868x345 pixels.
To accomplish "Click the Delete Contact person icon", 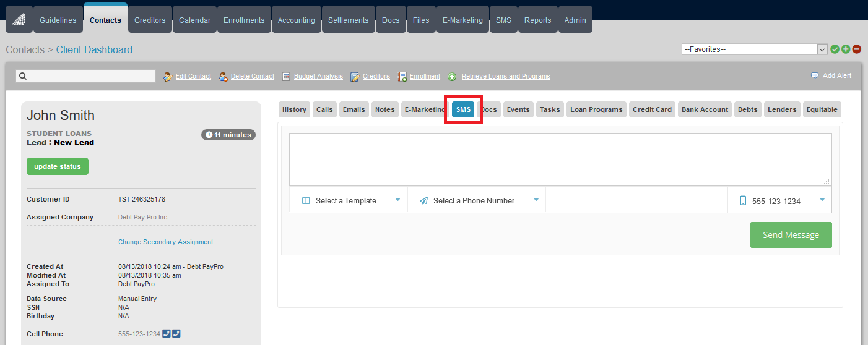I will click(x=223, y=77).
